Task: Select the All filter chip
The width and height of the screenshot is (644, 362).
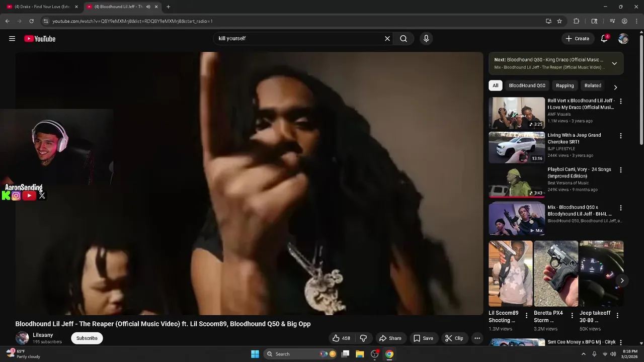Action: tap(495, 85)
